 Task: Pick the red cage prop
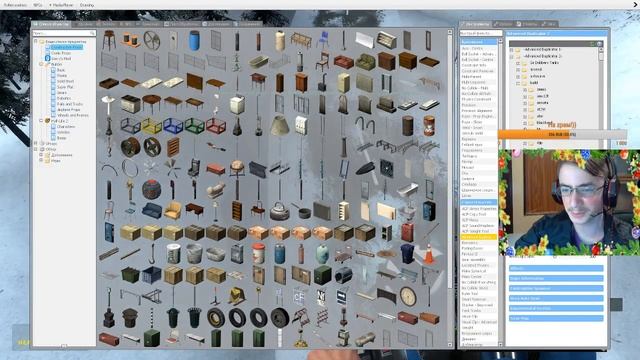(216, 126)
